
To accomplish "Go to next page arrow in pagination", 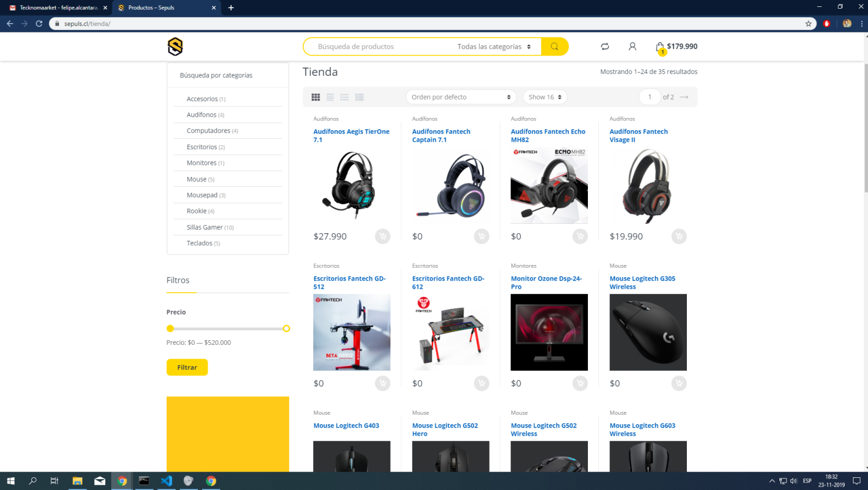I will [x=684, y=97].
